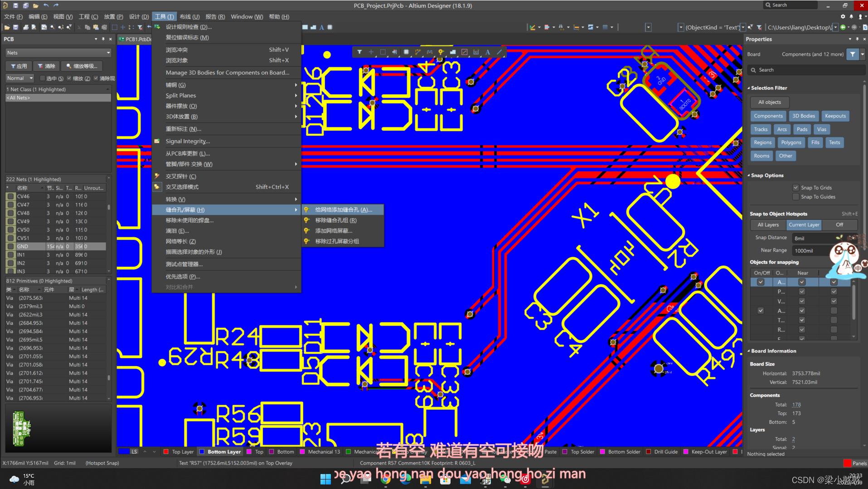The height and width of the screenshot is (489, 868).
Task: Click the place component chip icon
Action: [x=406, y=52]
